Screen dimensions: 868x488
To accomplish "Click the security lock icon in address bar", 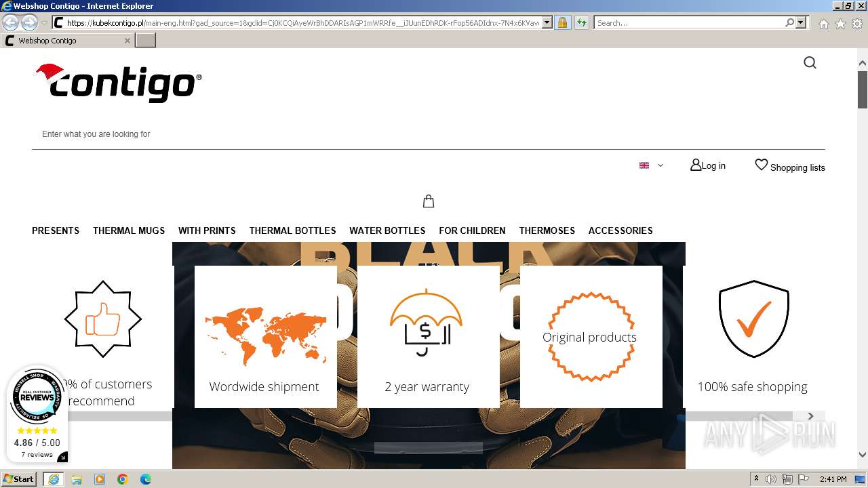I will point(562,22).
